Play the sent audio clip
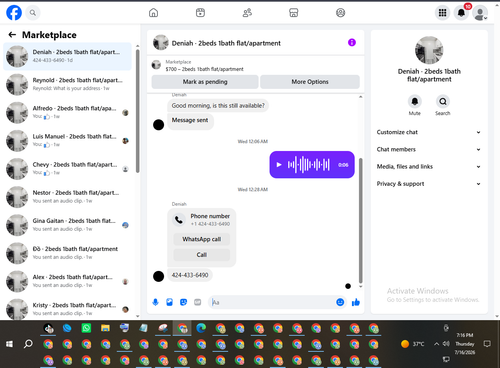This screenshot has width=500, height=368. [x=279, y=165]
